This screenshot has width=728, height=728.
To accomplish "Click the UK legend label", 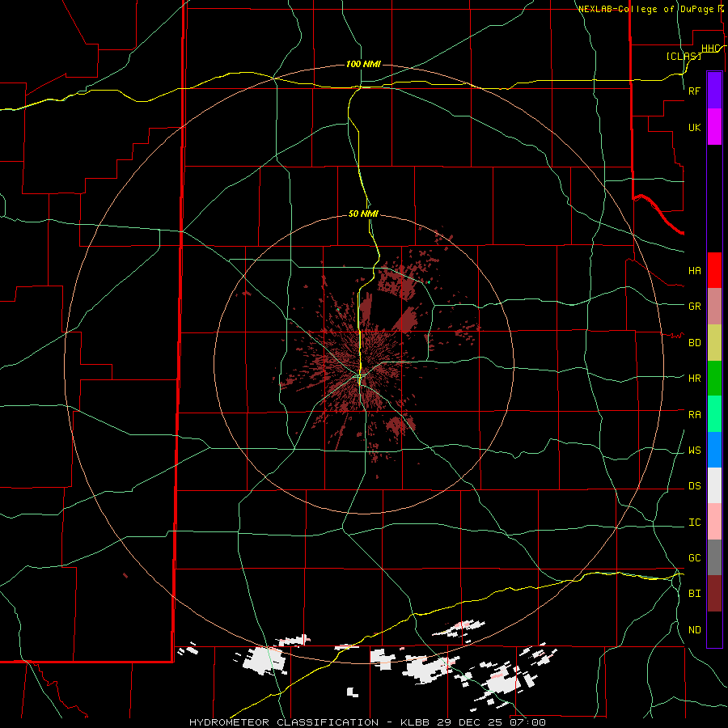I will (x=694, y=127).
